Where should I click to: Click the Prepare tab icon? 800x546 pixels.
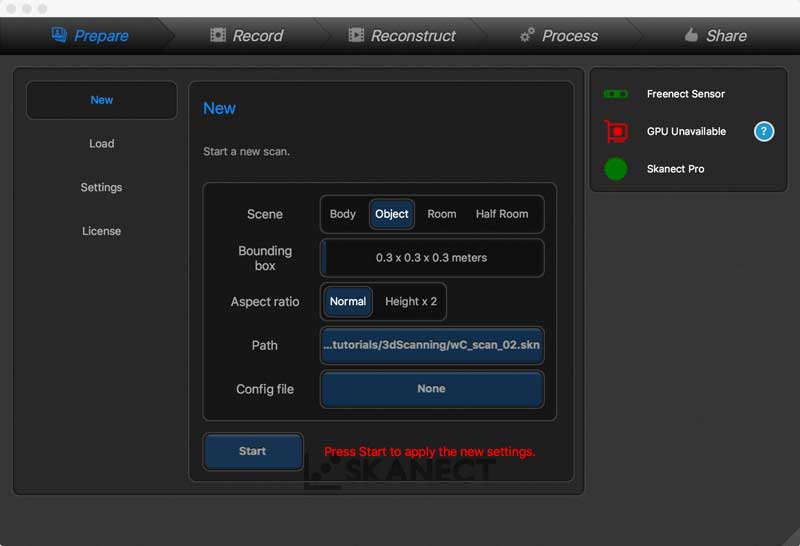pyautogui.click(x=59, y=35)
